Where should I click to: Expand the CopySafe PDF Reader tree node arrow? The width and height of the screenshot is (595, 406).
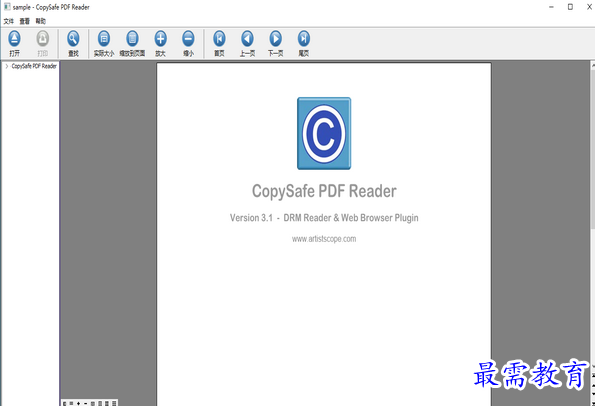(x=6, y=66)
